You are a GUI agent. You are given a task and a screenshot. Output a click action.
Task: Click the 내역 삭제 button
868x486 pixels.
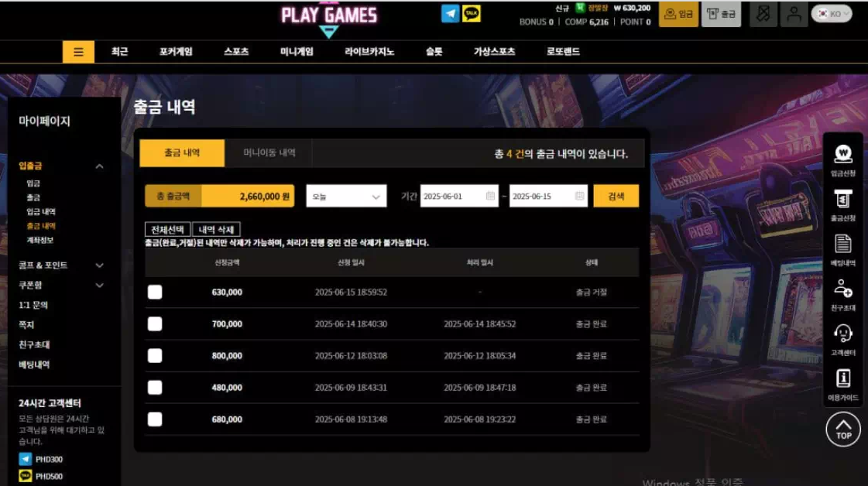point(216,229)
